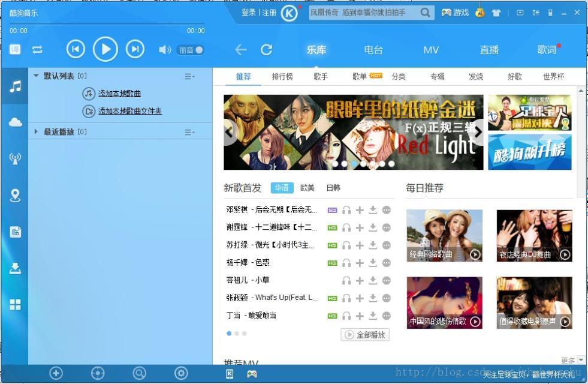Open the 酷狗飙升榜 banner
This screenshot has width=588, height=384.
tap(529, 152)
